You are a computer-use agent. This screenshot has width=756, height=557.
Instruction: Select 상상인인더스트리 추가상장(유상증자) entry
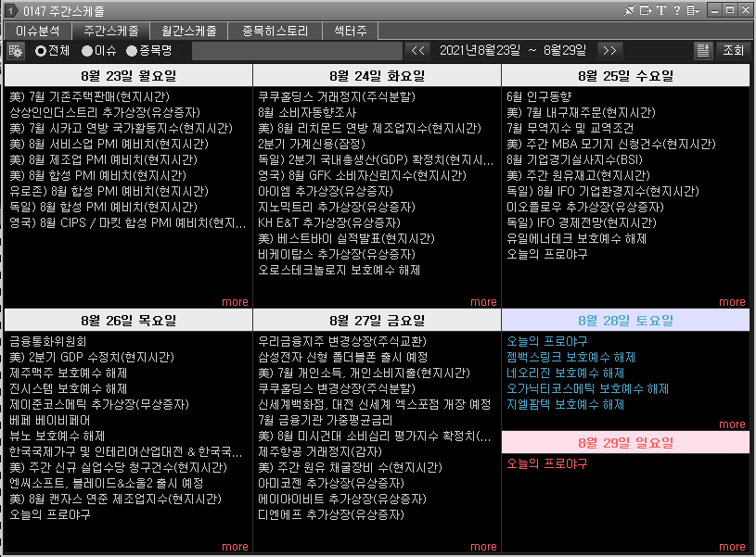105,113
